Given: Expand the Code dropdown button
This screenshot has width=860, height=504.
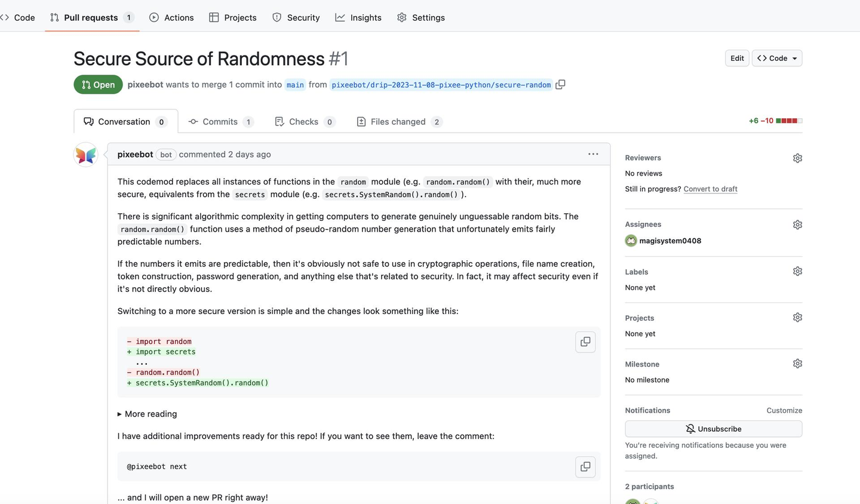Looking at the screenshot, I should pyautogui.click(x=777, y=59).
